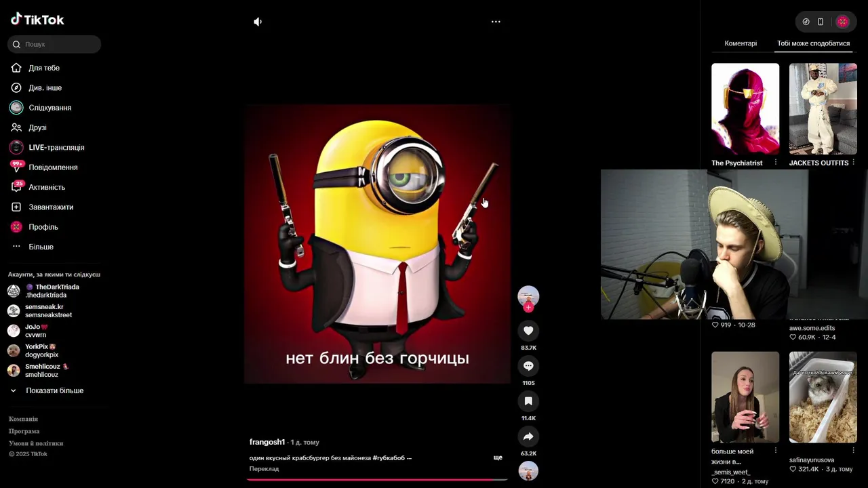Viewport: 868px width, 488px height.
Task: Open the 'Програма' footer link
Action: 24,431
